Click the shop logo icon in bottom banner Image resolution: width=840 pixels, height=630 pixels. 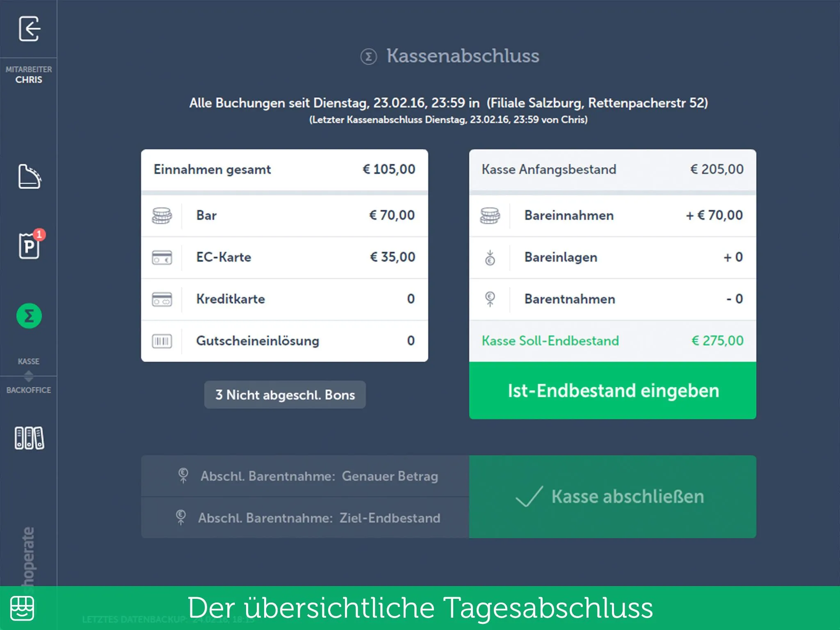click(22, 608)
